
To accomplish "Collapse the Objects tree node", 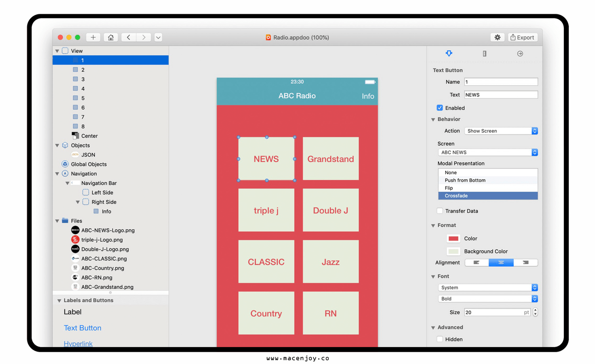I will (57, 146).
